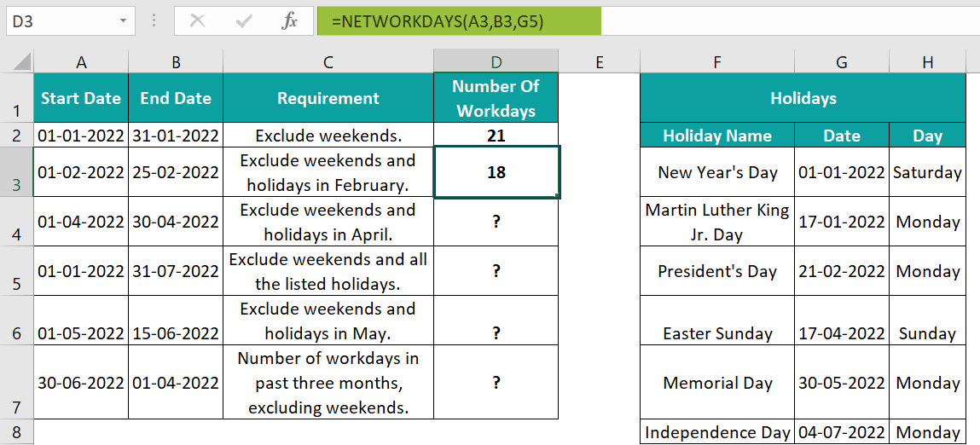The image size is (980, 445).
Task: Click the Start Date header cell
Action: pyautogui.click(x=81, y=97)
